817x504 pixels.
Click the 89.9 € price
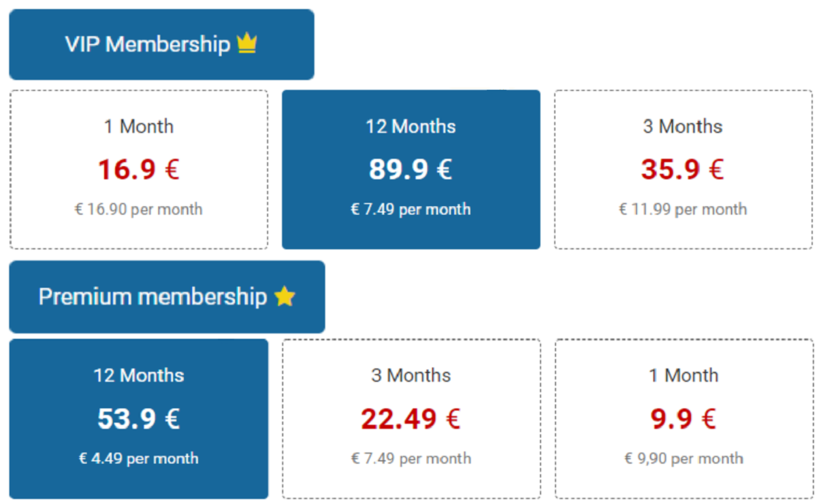pos(411,169)
